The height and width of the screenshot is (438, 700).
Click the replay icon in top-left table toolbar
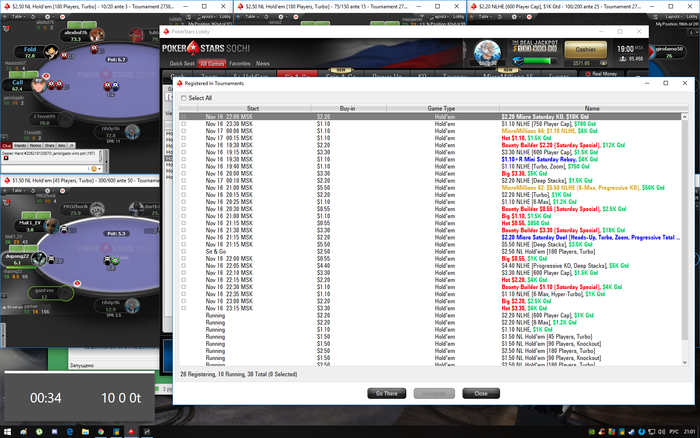33,17
